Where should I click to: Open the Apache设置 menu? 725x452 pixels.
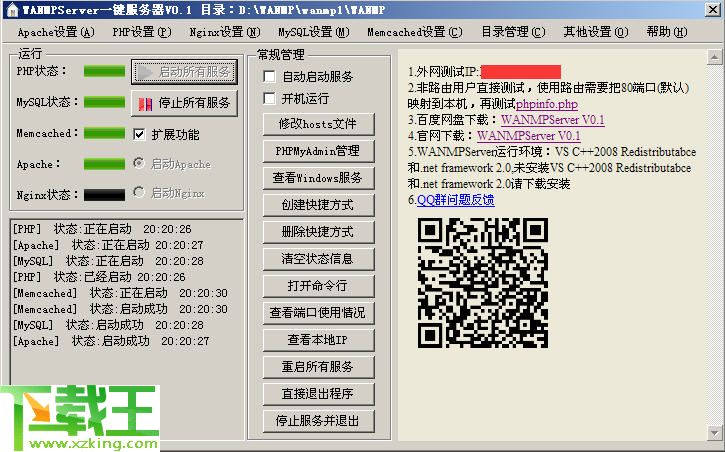(56, 32)
